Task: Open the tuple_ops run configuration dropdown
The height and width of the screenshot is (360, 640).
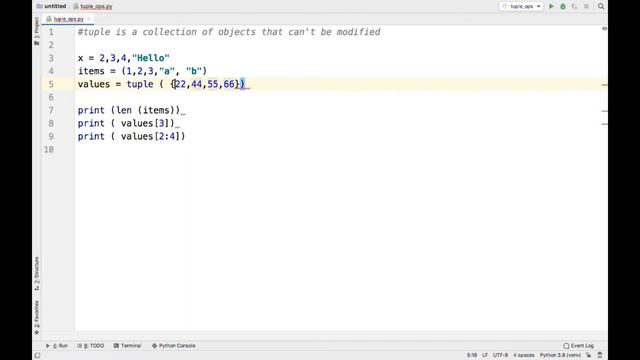Action: 521,7
